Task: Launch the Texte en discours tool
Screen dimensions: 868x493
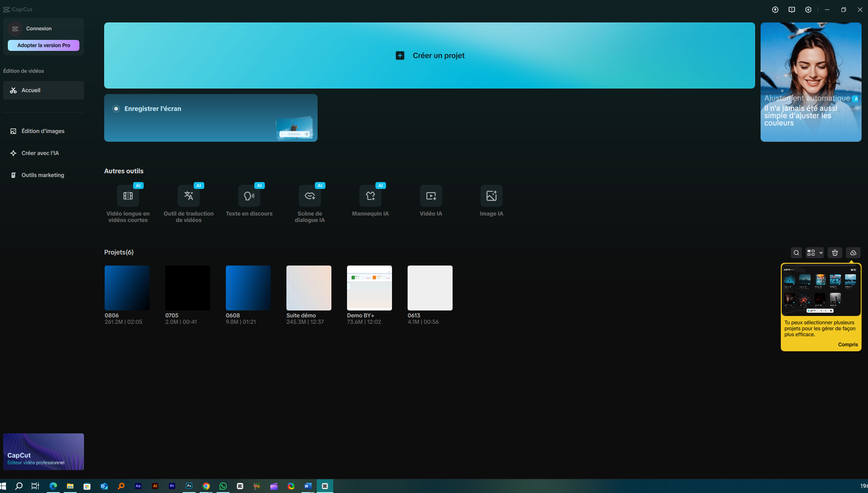Action: pos(249,200)
